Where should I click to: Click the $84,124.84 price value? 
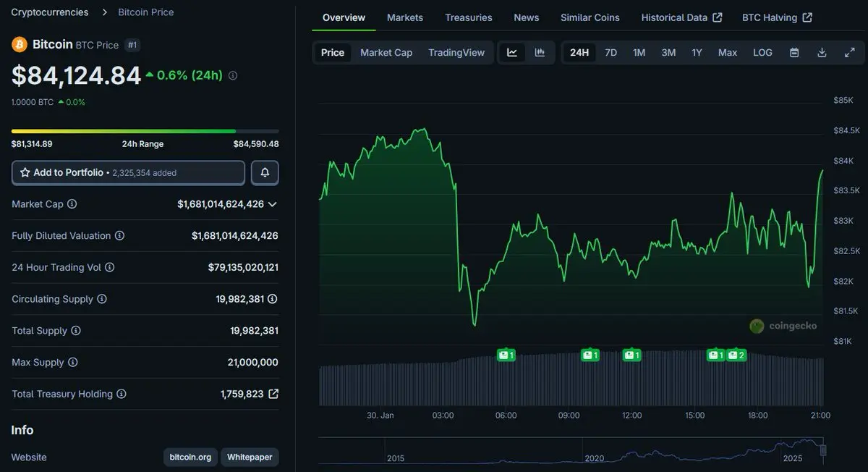point(76,75)
